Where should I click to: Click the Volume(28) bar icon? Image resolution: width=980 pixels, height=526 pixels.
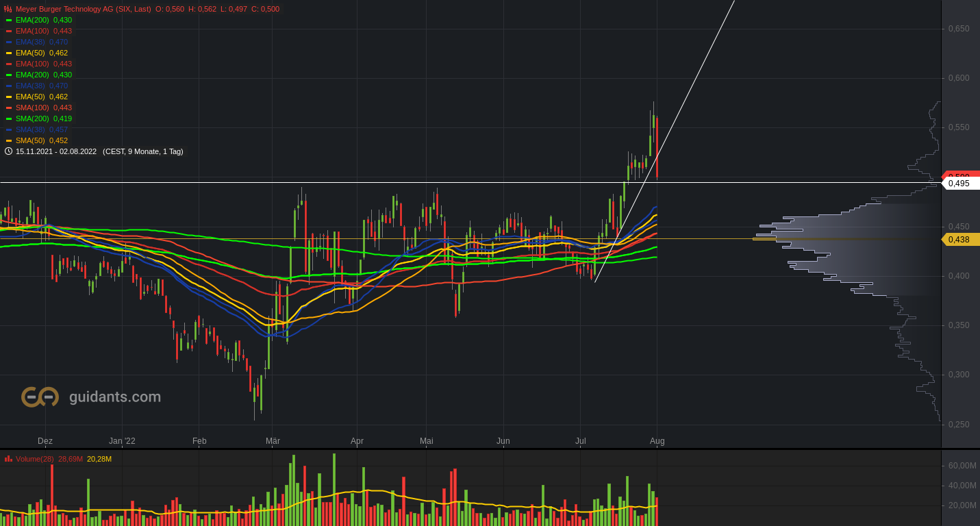coord(8,459)
